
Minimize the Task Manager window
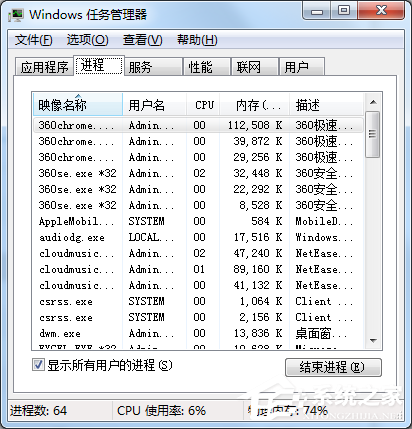click(317, 11)
